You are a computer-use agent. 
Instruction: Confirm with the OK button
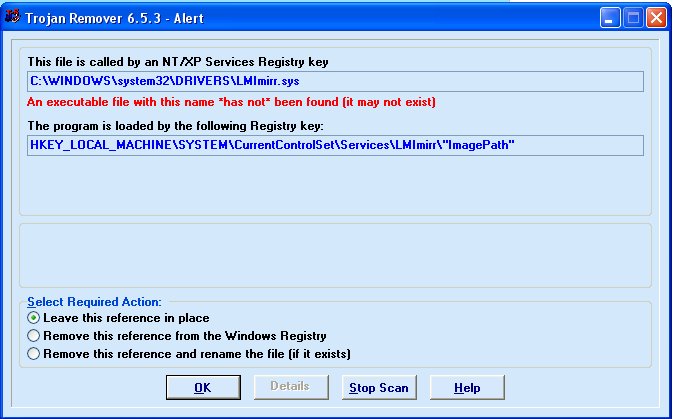(203, 388)
